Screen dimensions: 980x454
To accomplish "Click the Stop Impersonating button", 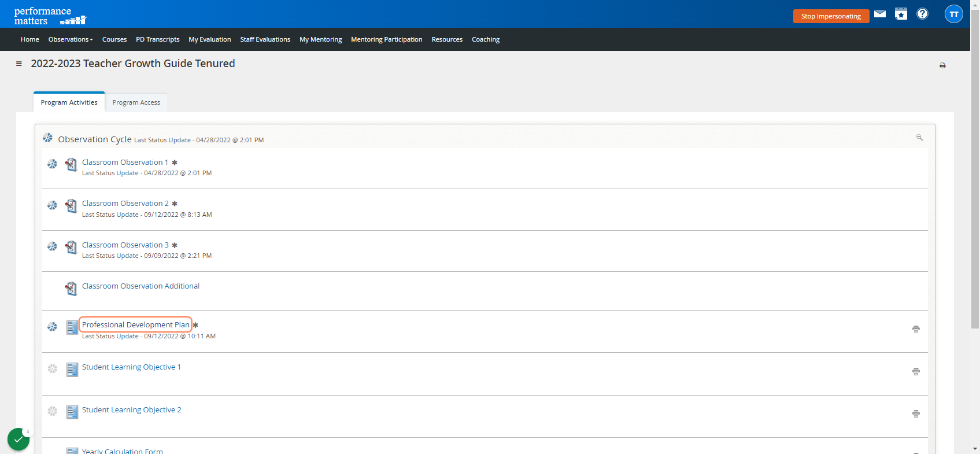I will tap(831, 16).
